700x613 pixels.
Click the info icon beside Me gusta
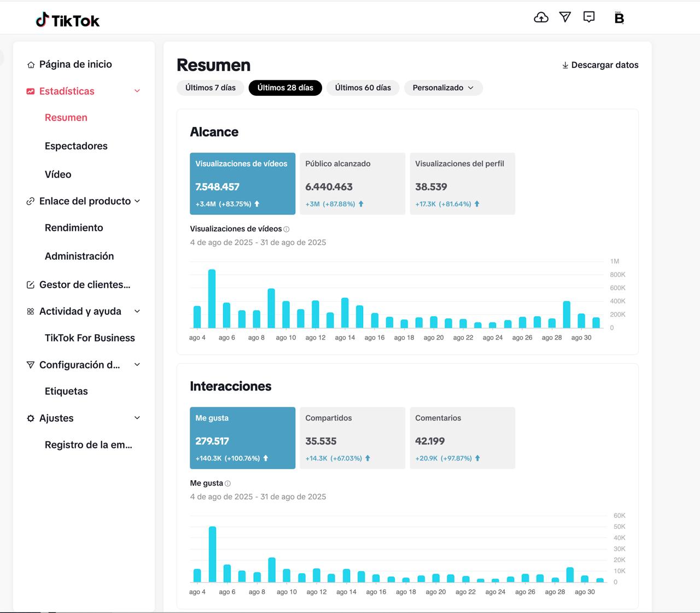(228, 483)
